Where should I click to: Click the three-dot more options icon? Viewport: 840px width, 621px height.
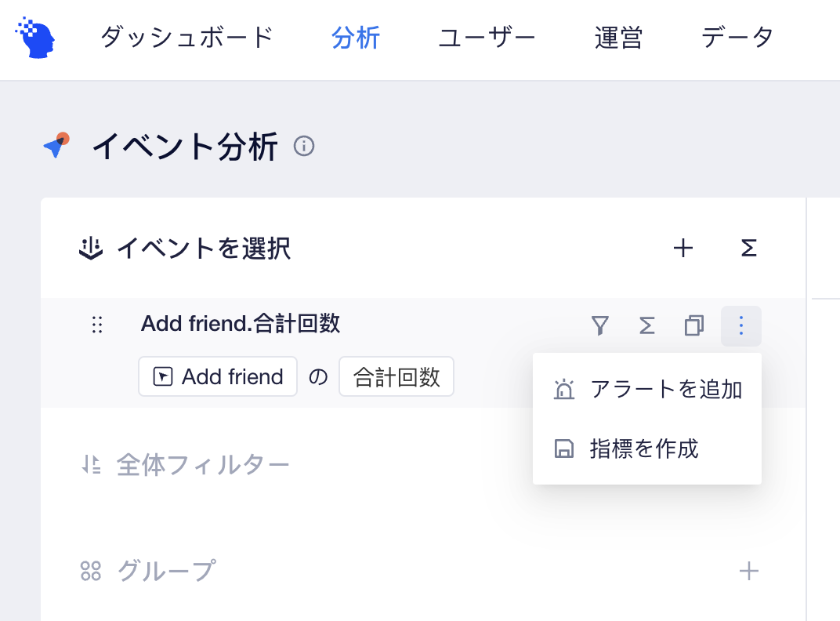point(741,325)
